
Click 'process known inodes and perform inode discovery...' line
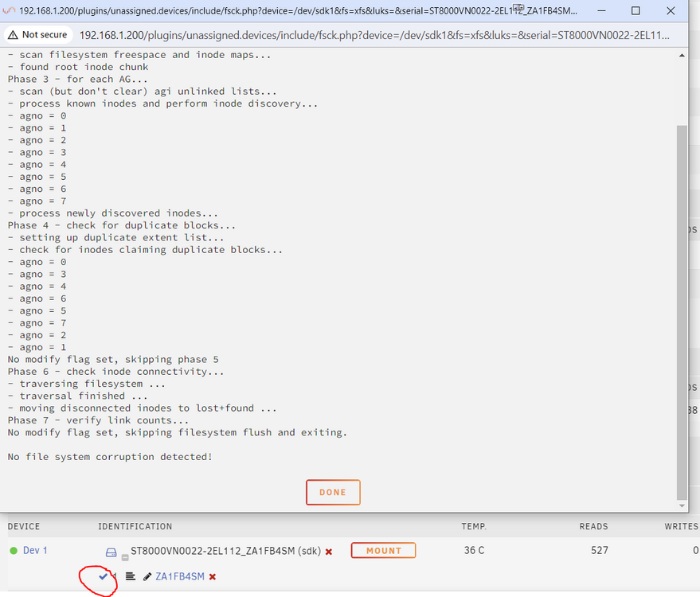[162, 103]
